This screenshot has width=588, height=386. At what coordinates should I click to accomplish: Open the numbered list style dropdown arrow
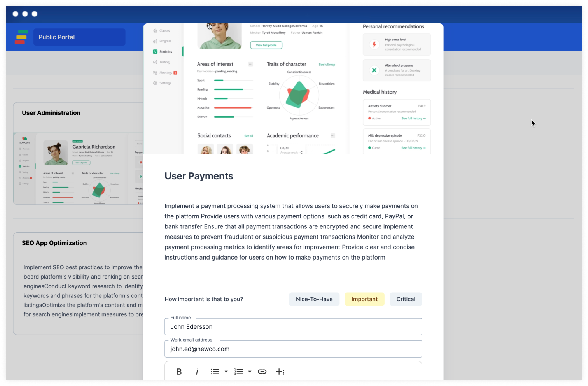pos(250,372)
